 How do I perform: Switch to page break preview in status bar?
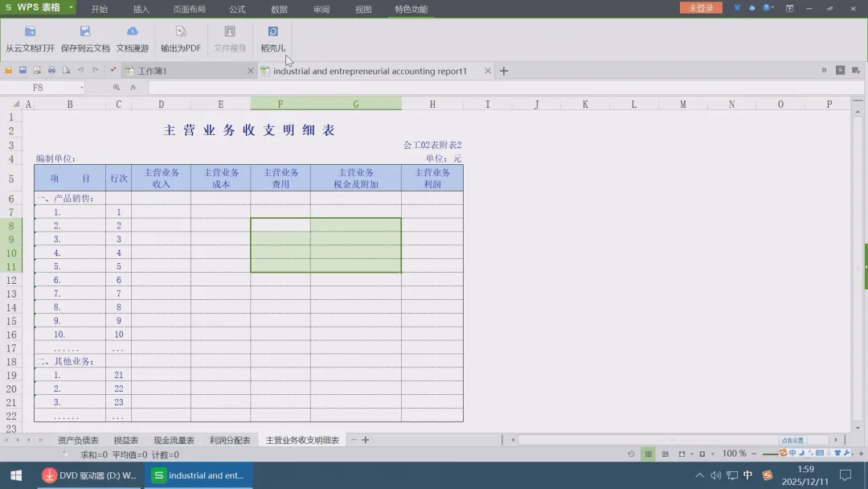tap(665, 454)
